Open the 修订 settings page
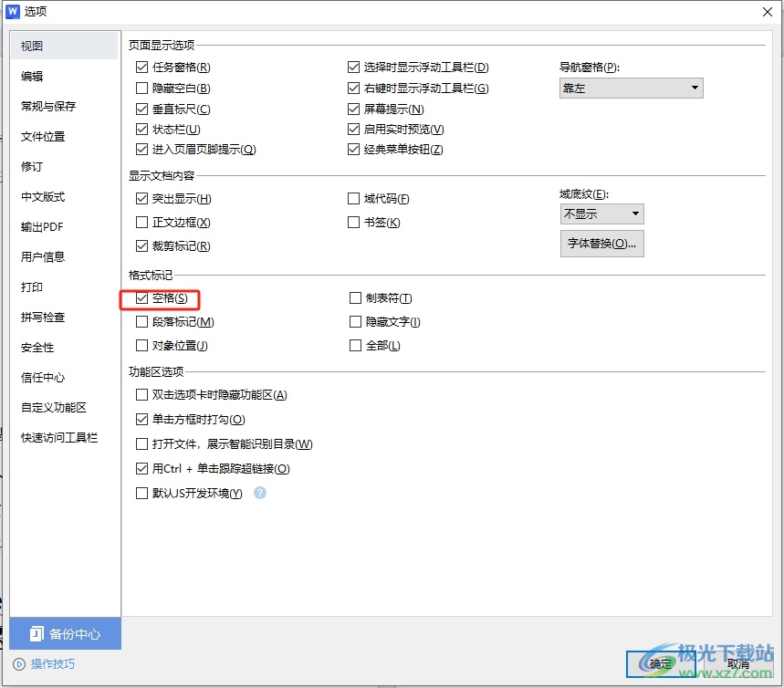This screenshot has width=784, height=688. pos(64,166)
